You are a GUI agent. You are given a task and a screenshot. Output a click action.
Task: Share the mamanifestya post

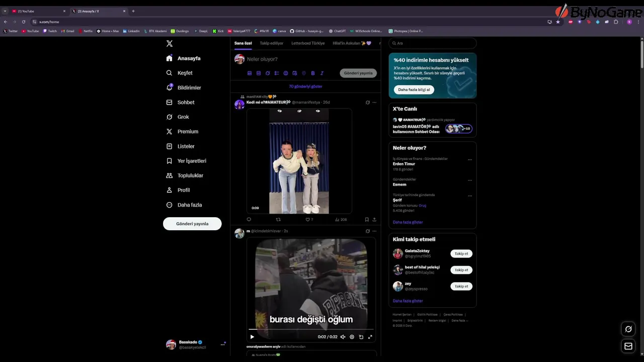click(374, 219)
